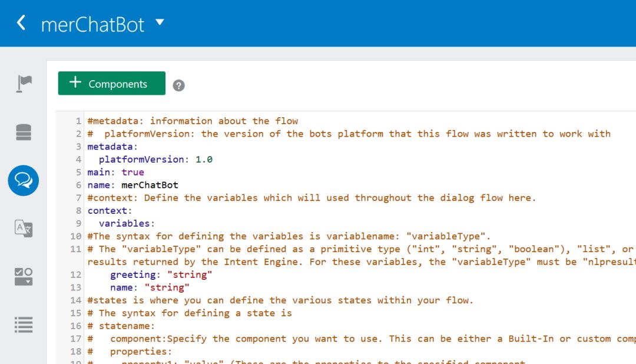Select the Flows chat bubbles icon
636x364 pixels.
coord(24,181)
